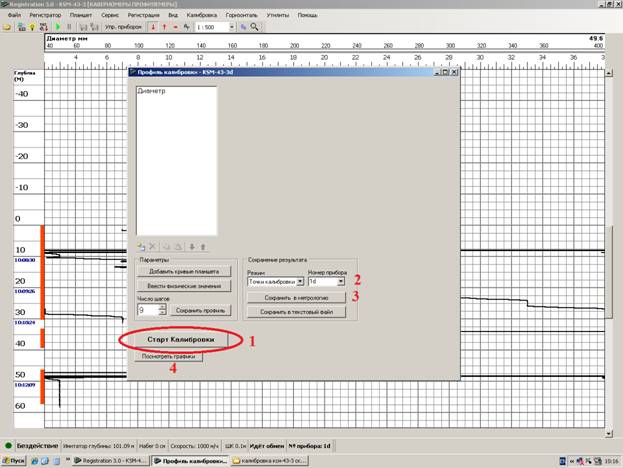Open the Регистрация menu
Viewport: 623px width, 468px height.
click(143, 15)
